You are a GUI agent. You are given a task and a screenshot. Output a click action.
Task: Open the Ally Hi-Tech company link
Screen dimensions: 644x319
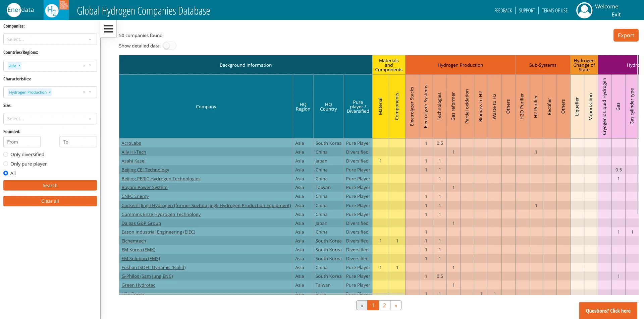[x=134, y=152]
